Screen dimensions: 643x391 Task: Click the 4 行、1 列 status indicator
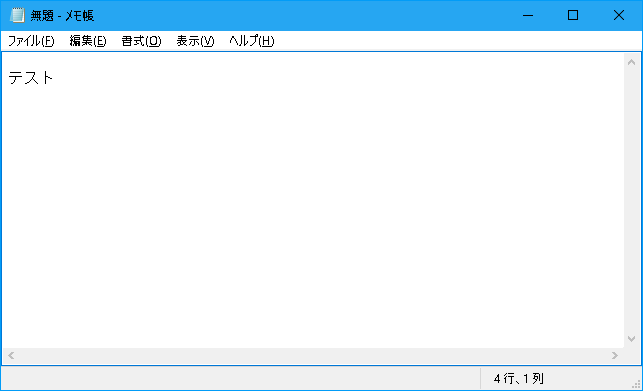519,378
